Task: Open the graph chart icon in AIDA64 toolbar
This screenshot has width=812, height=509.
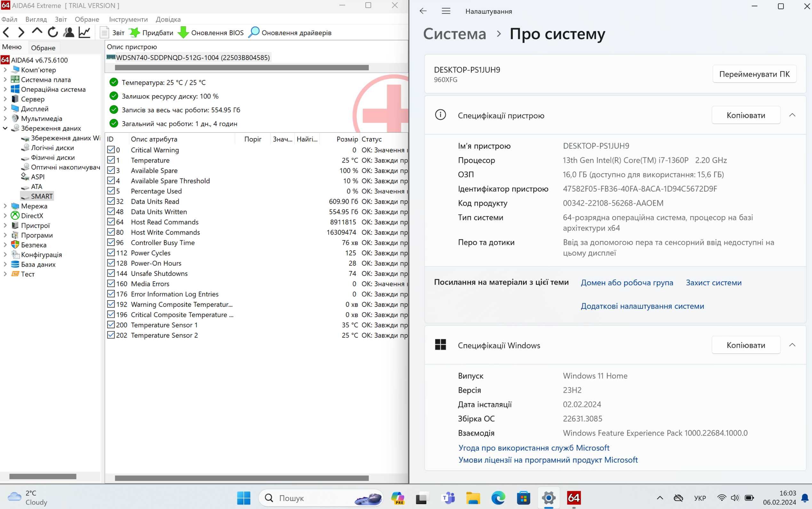Action: click(84, 32)
